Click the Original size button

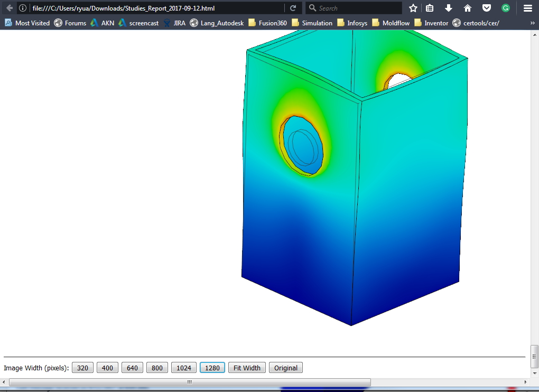coord(286,368)
